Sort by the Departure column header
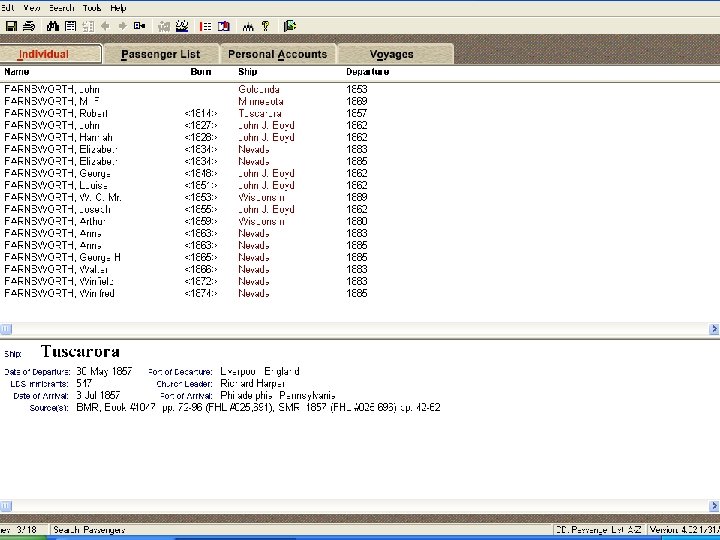The image size is (720, 540). tap(367, 72)
